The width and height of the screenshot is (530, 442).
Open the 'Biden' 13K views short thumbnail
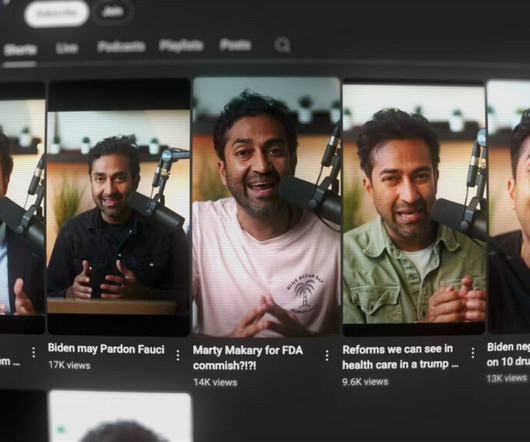509,207
